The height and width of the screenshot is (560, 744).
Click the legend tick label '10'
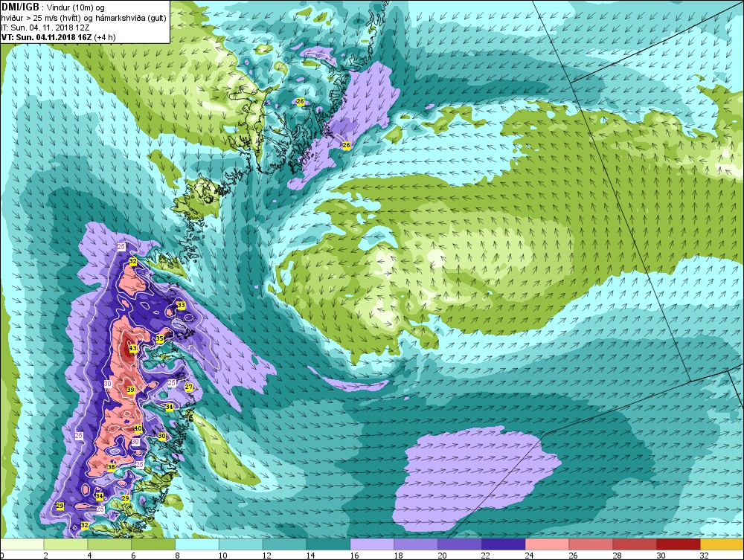pyautogui.click(x=222, y=556)
